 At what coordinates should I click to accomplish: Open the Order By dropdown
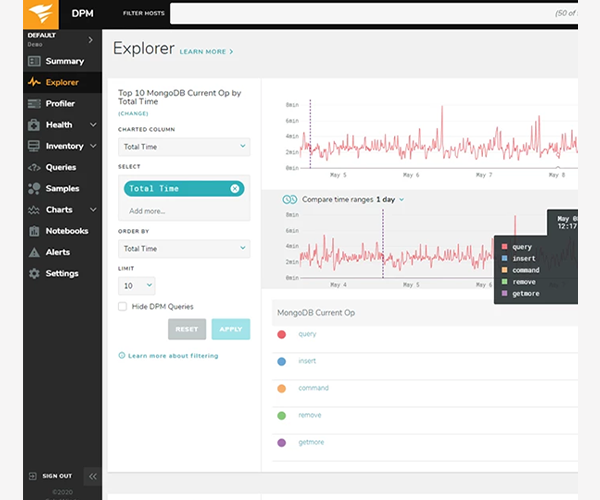click(x=184, y=249)
